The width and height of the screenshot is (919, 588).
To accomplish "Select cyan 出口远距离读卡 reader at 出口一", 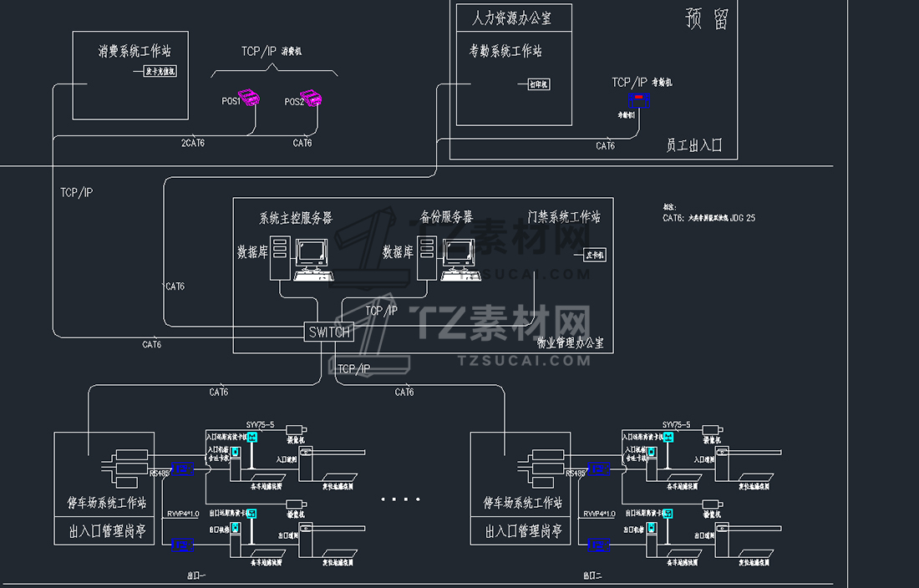I will pyautogui.click(x=251, y=514).
